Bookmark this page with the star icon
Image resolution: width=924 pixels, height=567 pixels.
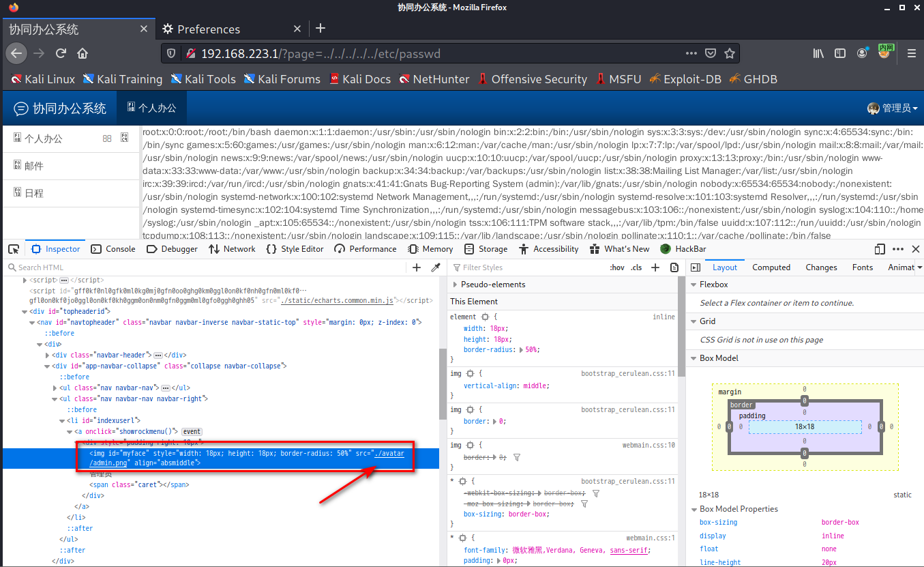(x=730, y=53)
